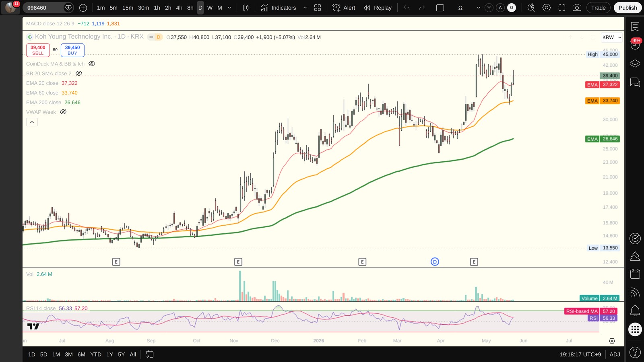Click the Trade button
The width and height of the screenshot is (644, 362).
tap(598, 8)
